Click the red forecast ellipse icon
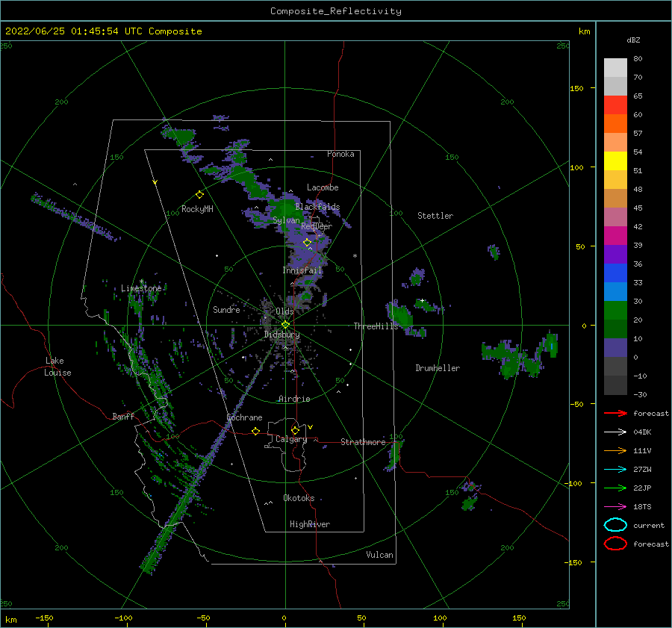Image resolution: width=672 pixels, height=628 pixels. coord(615,544)
